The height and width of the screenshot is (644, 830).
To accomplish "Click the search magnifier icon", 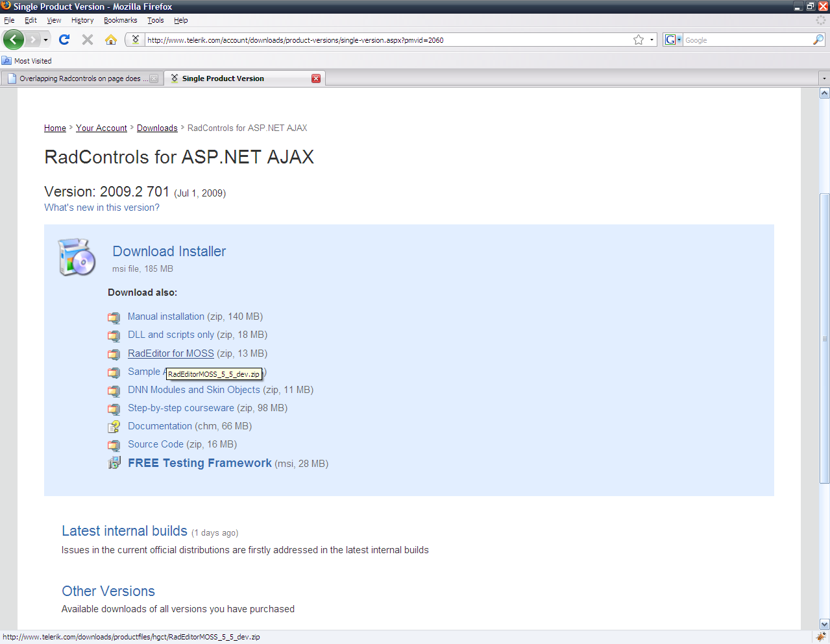I will point(818,40).
